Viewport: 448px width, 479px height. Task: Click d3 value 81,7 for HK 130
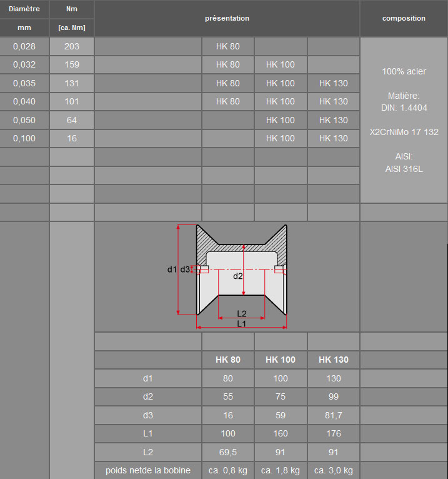(334, 415)
